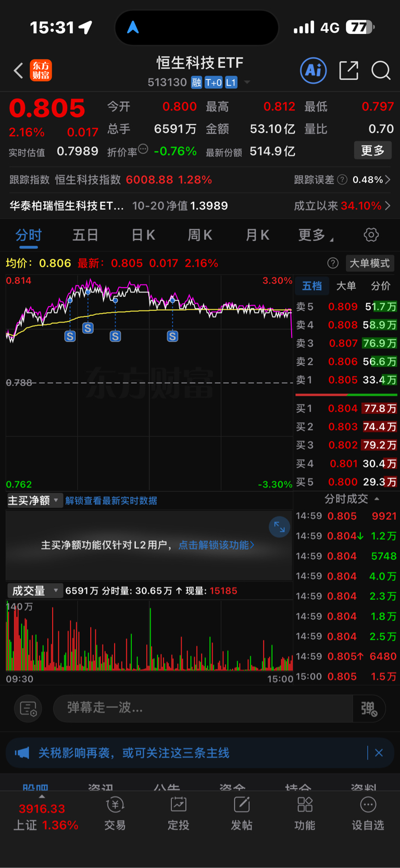This screenshot has height=868, width=400.
Task: Open the danmaku list settings icon
Action: 28,708
